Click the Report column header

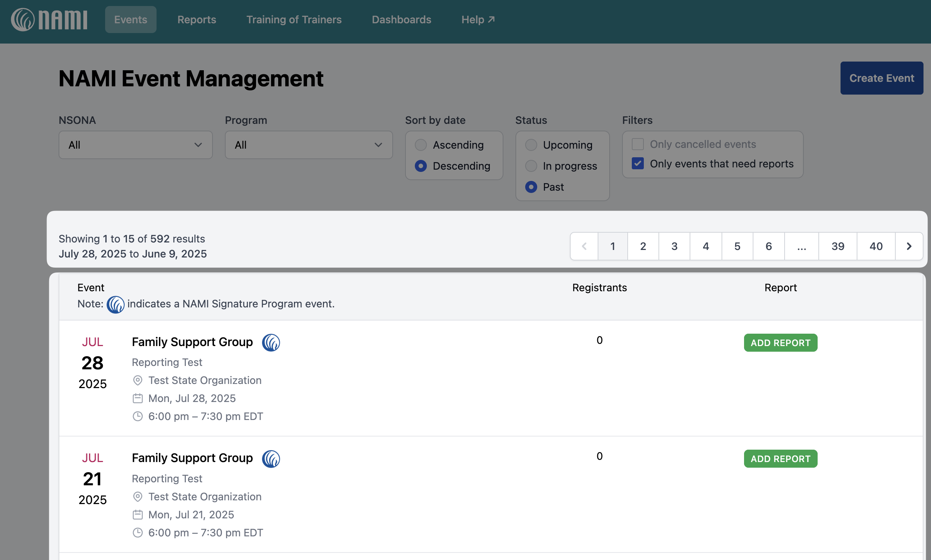780,288
